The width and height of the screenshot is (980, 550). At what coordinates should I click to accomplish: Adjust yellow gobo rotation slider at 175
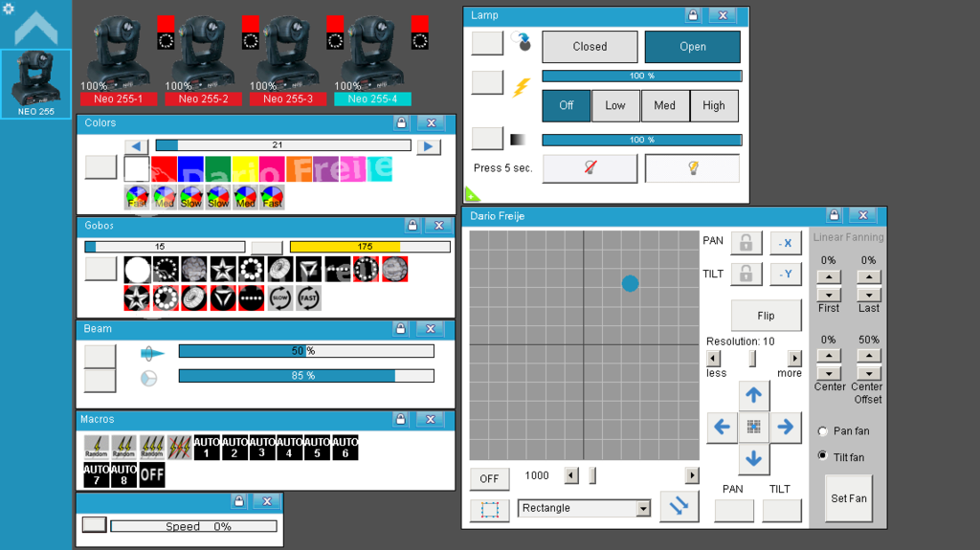pos(370,247)
